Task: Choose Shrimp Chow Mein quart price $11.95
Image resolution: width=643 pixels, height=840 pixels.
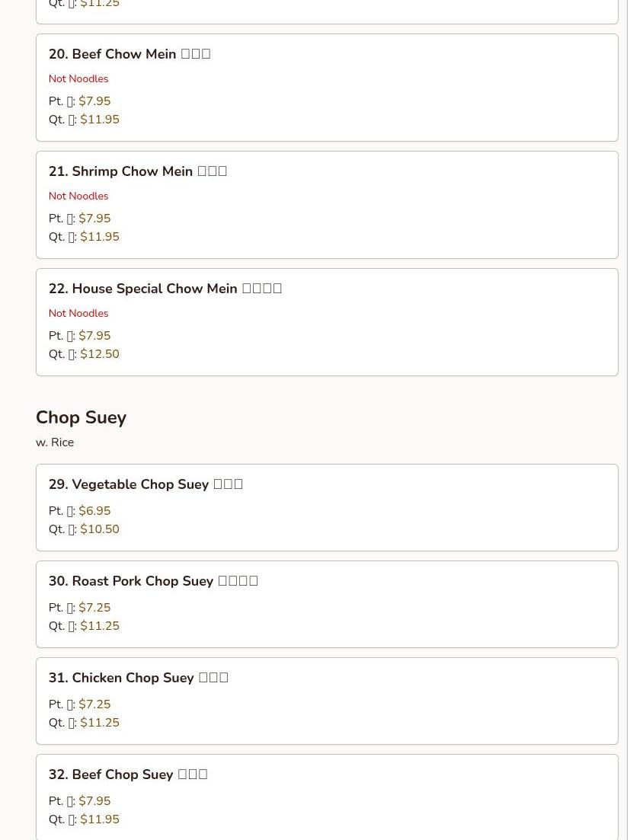Action: coord(100,237)
